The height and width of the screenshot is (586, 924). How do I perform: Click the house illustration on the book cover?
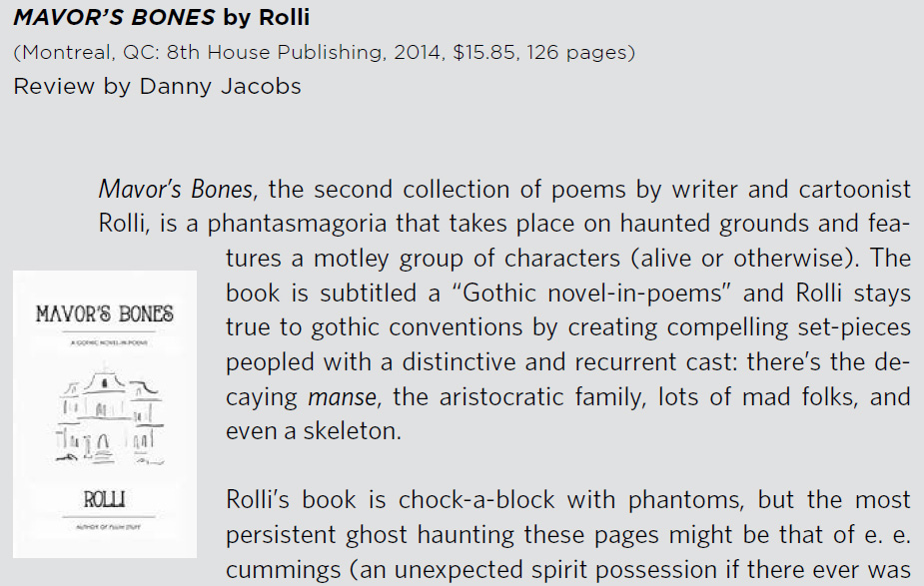click(x=109, y=414)
